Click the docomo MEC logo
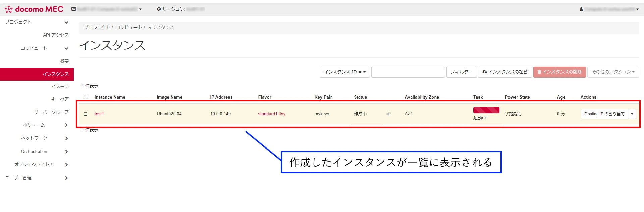This screenshot has width=644, height=212. [34, 9]
